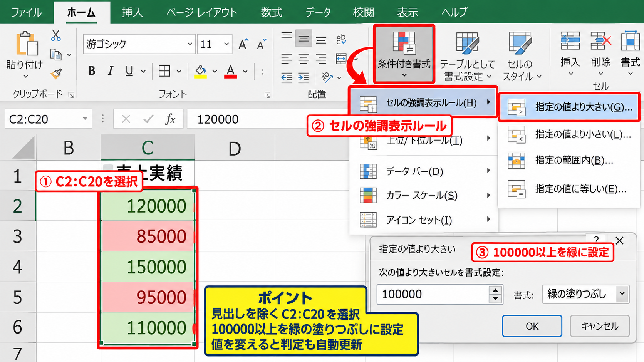
Task: Increase font size with larger A icon
Action: pyautogui.click(x=243, y=44)
